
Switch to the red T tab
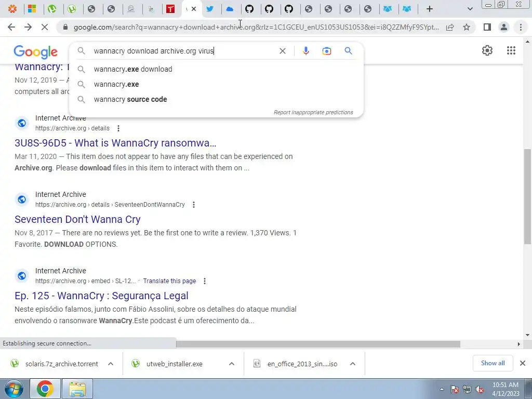click(170, 9)
